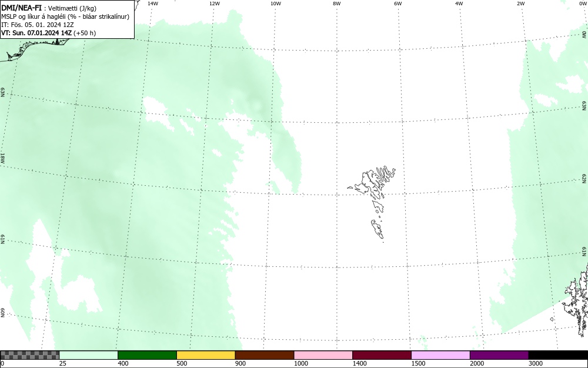Click the legend value 400
The image size is (588, 368).
[123, 363]
